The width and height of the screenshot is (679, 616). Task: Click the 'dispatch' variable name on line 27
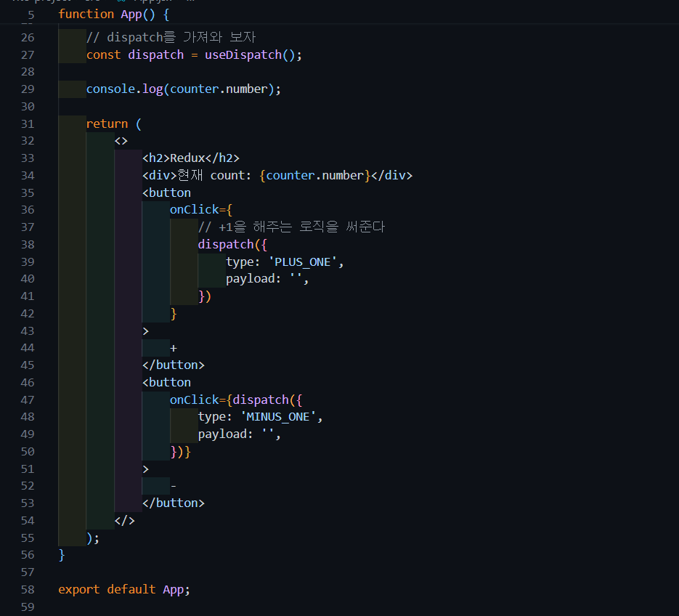coord(156,54)
